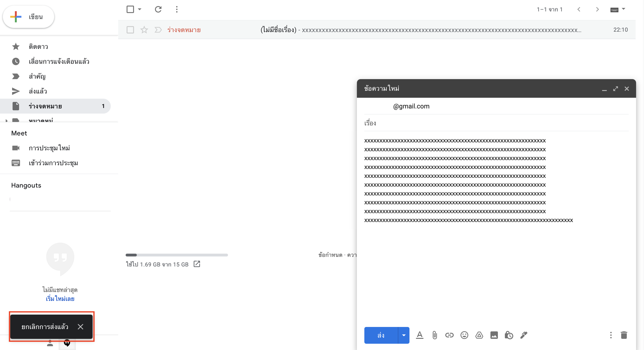Click the เริ่มใหม่เลย link
This screenshot has height=350, width=644.
[x=60, y=299]
